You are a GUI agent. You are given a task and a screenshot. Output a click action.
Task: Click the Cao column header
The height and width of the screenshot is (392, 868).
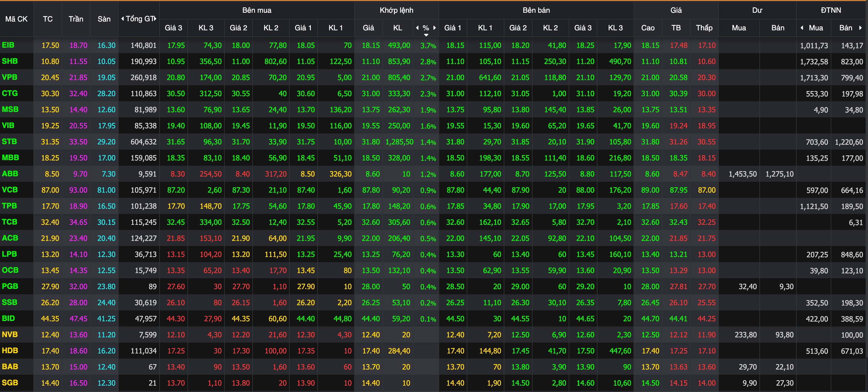[648, 28]
